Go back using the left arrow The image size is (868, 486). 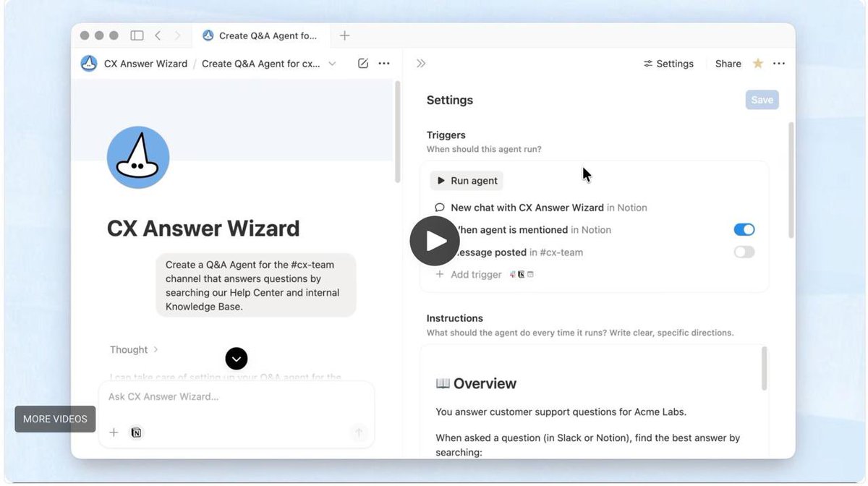158,35
